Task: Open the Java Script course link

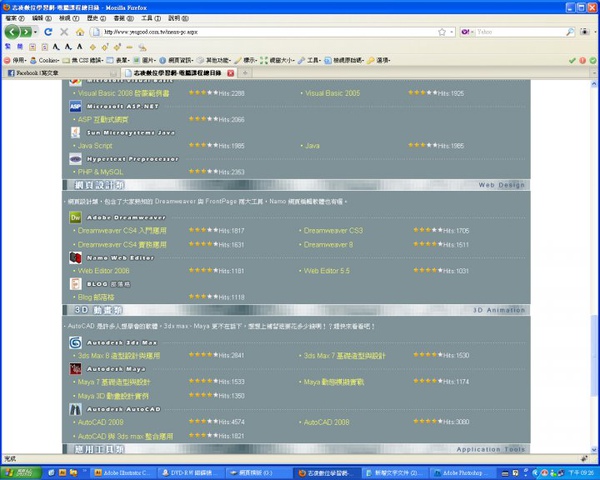Action: 95,145
